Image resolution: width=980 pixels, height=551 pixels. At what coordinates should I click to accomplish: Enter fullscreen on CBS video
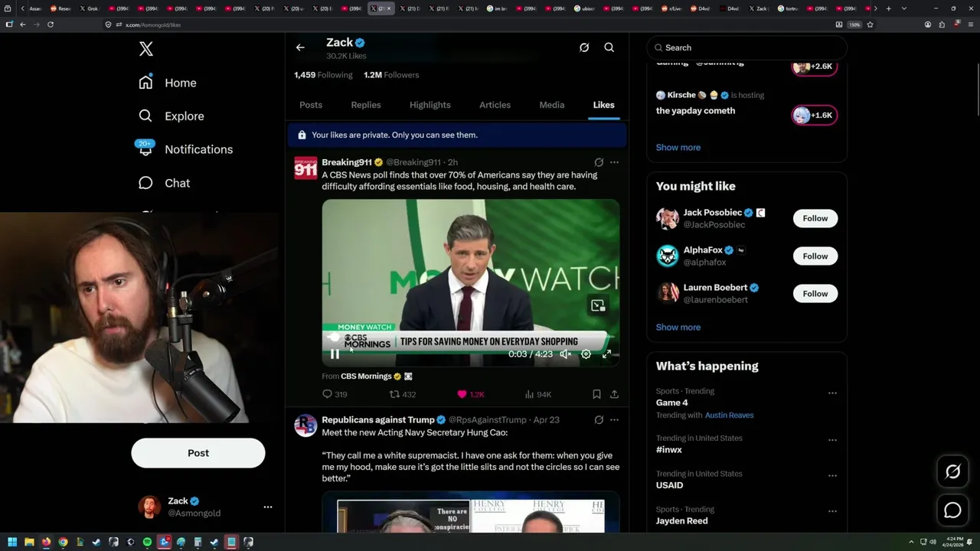coord(606,354)
